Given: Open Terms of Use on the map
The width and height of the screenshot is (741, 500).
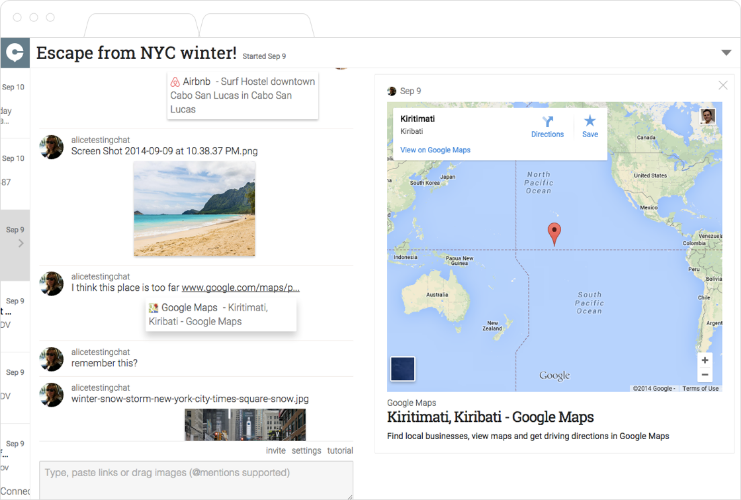Looking at the screenshot, I should pos(700,388).
